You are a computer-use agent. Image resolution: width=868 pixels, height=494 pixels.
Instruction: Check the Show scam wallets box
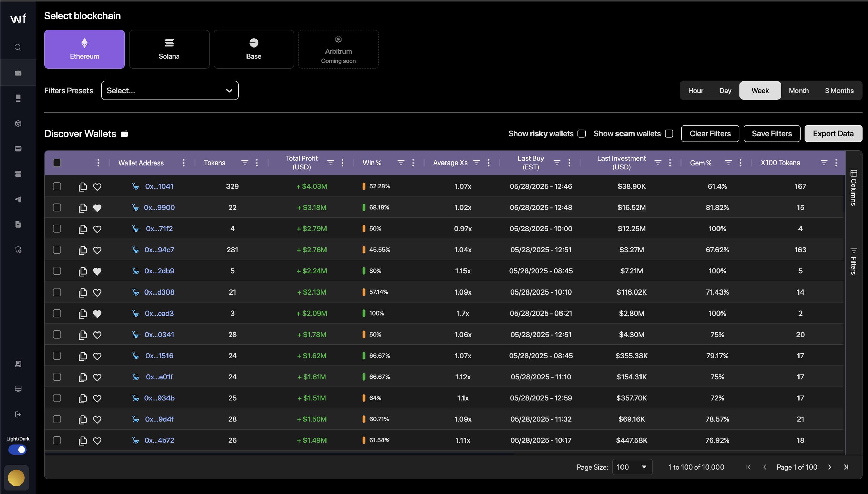tap(669, 134)
